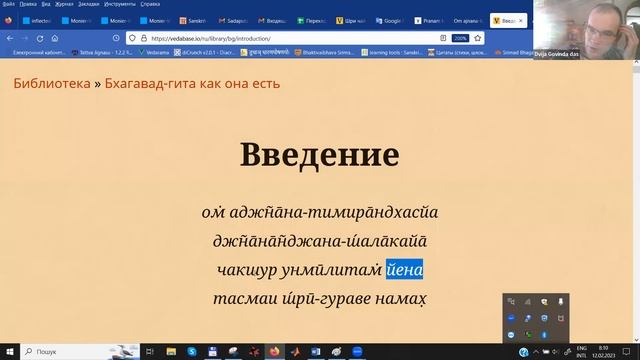
Task: Open tracking protection shield in address bar
Action: pos(132,38)
